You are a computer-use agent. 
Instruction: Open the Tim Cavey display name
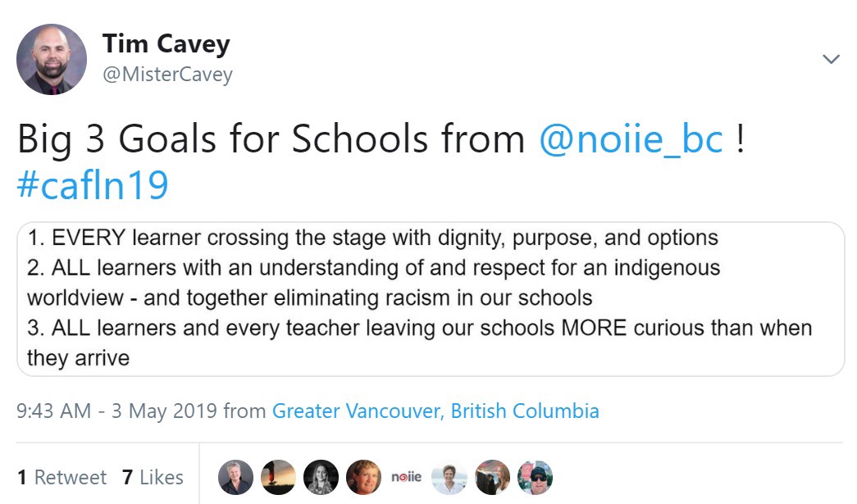point(166,43)
